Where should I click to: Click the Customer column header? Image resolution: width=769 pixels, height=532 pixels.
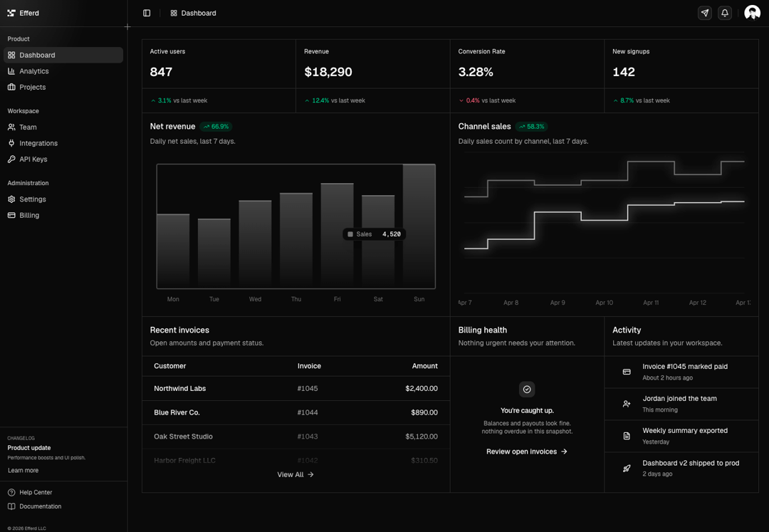click(x=169, y=366)
